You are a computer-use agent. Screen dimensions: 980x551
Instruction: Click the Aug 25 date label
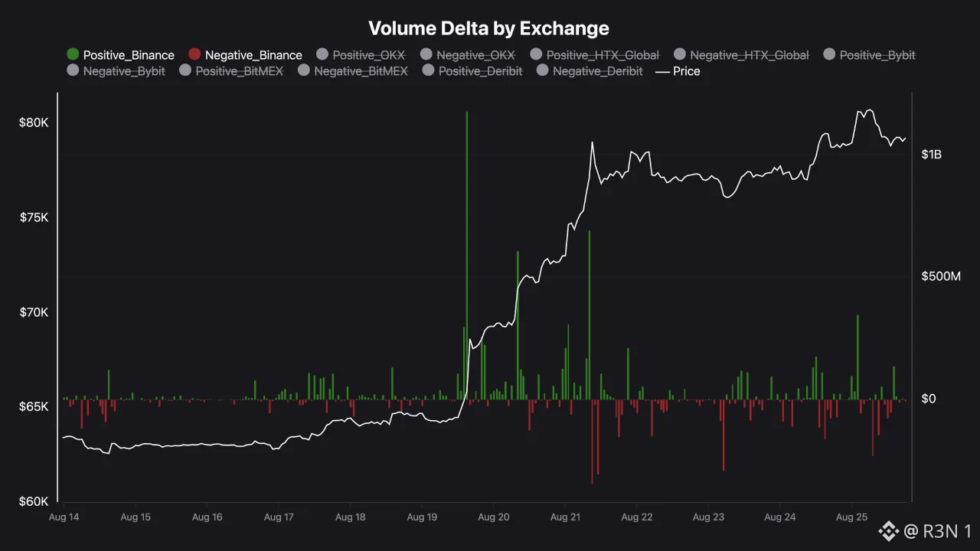851,517
